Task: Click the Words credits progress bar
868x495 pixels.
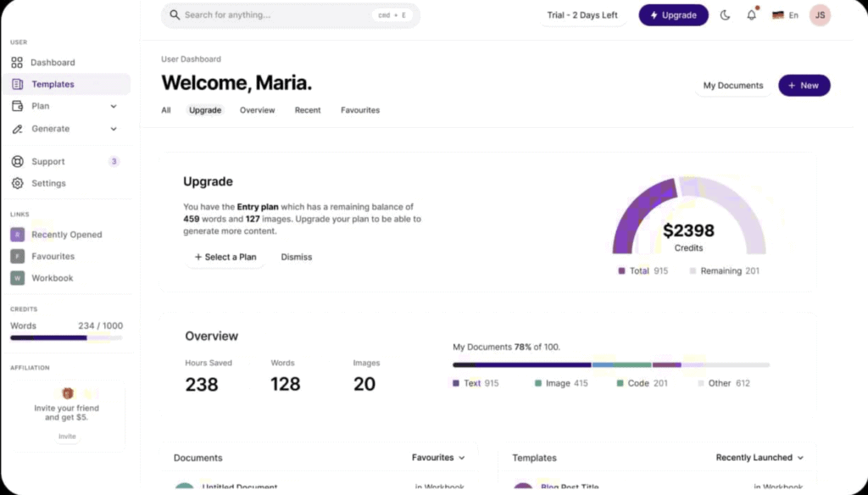Action: [x=66, y=337]
